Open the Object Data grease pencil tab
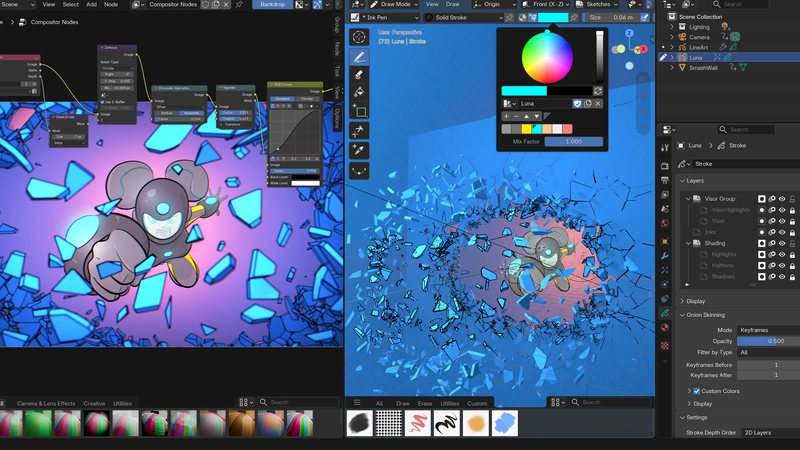 664,313
